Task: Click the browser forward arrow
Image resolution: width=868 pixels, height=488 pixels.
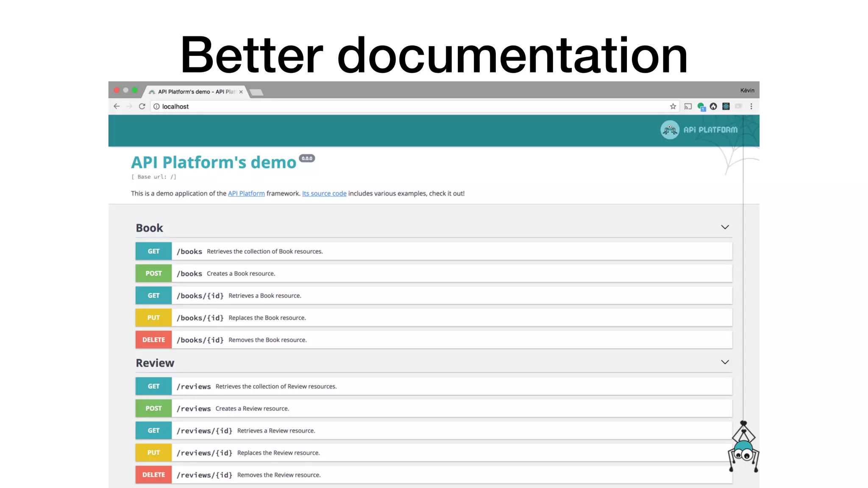Action: point(129,106)
